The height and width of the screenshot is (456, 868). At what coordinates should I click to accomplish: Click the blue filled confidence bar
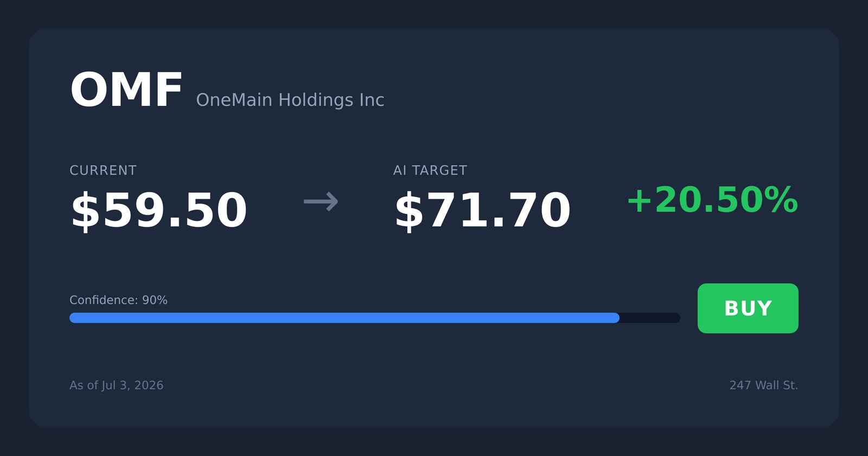pyautogui.click(x=344, y=318)
